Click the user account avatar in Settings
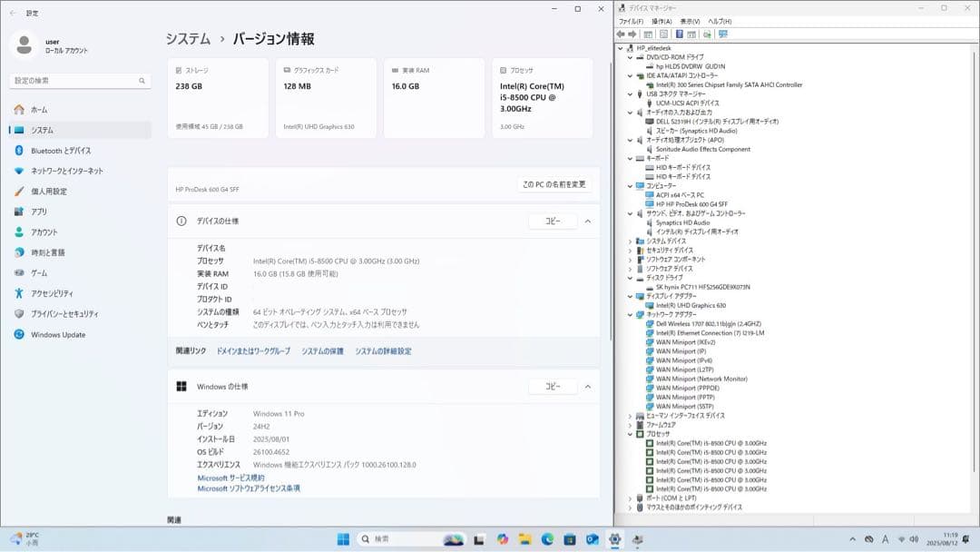The image size is (980, 552). tap(22, 44)
